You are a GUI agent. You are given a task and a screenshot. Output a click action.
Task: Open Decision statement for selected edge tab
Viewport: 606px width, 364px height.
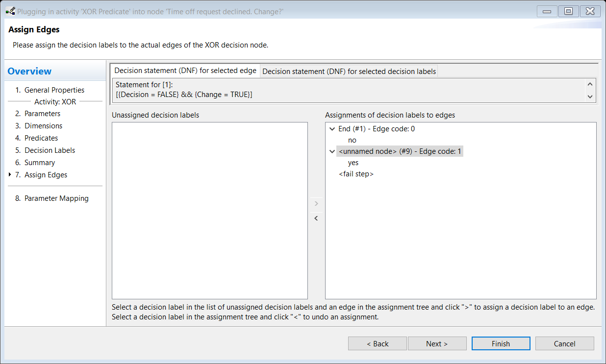[x=185, y=71]
